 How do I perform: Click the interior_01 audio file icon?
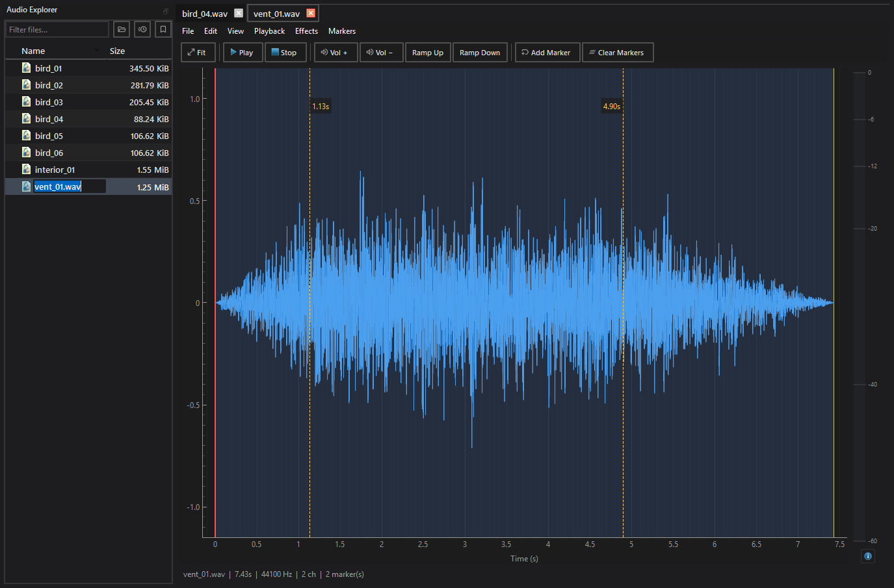pos(26,169)
